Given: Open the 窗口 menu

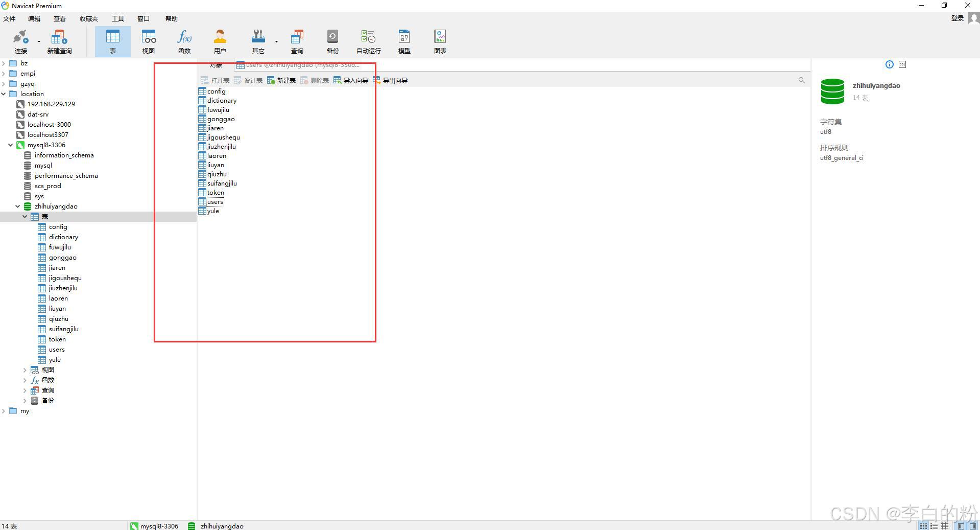Looking at the screenshot, I should click(x=144, y=18).
